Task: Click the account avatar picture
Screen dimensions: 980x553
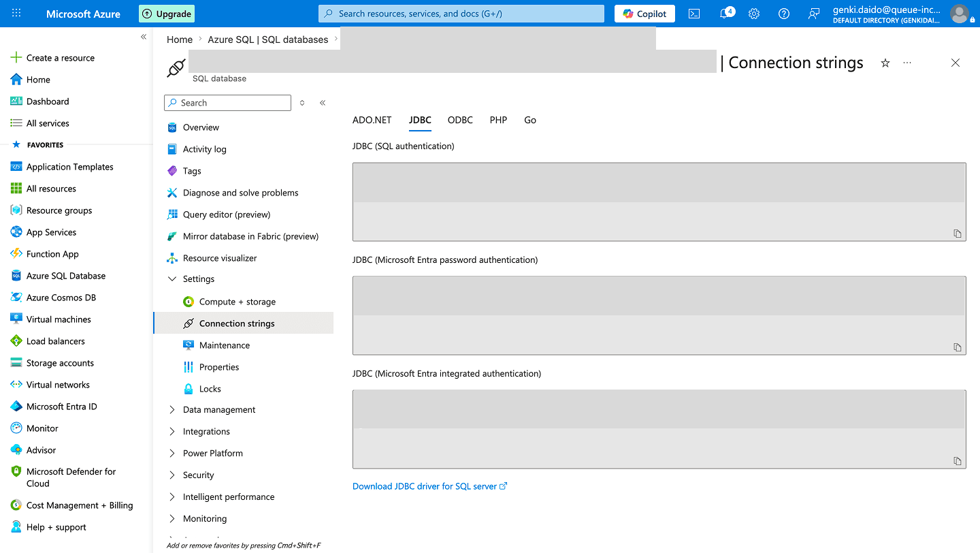Action: 960,14
